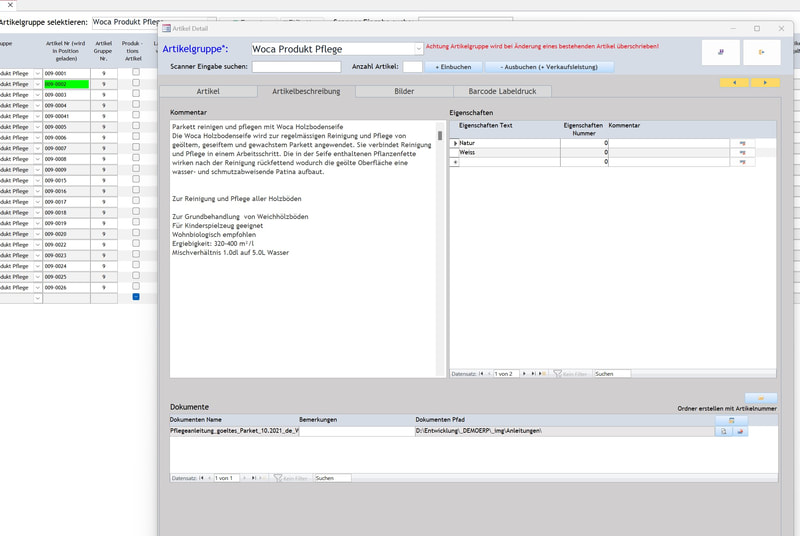Click the Kommentar cell of the Natur row
800x536 pixels.
point(669,143)
